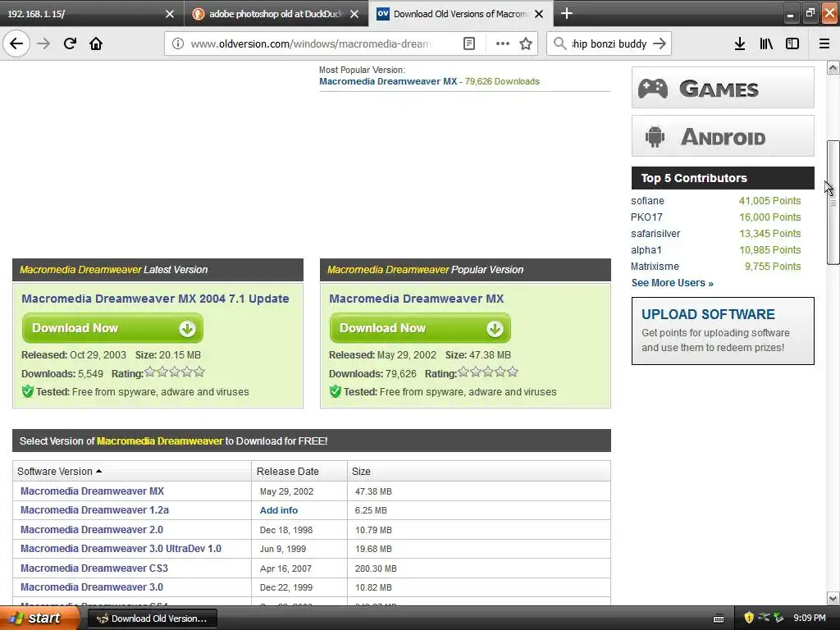This screenshot has width=840, height=630.
Task: Open the Android category banner
Action: [723, 136]
